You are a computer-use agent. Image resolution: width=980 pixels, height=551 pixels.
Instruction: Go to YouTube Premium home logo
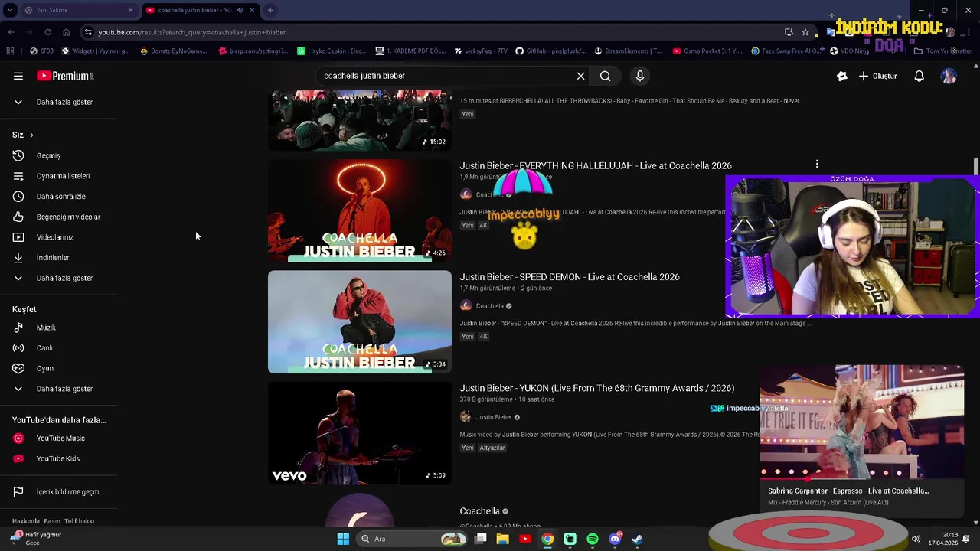65,76
